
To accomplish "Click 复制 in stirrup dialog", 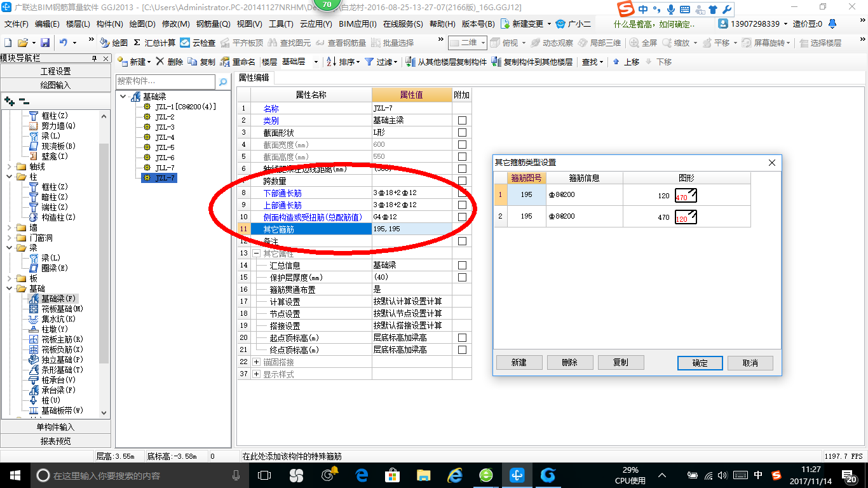I will 621,362.
